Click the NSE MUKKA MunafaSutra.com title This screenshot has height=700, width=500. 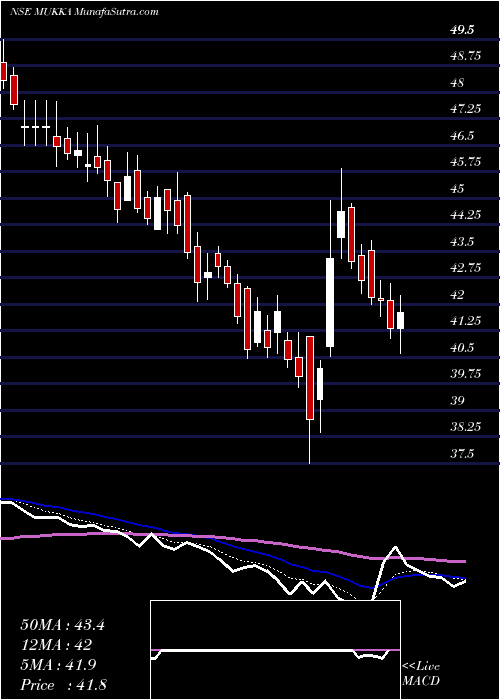84,12
